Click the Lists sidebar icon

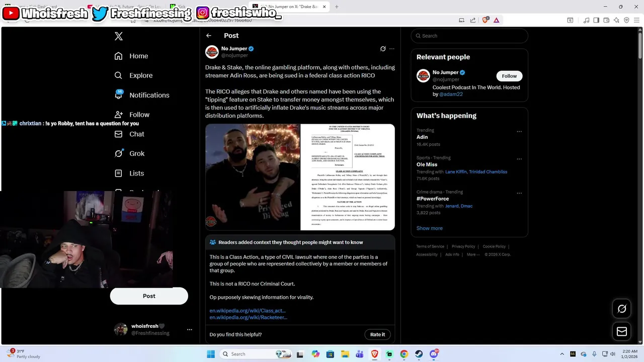(x=118, y=173)
